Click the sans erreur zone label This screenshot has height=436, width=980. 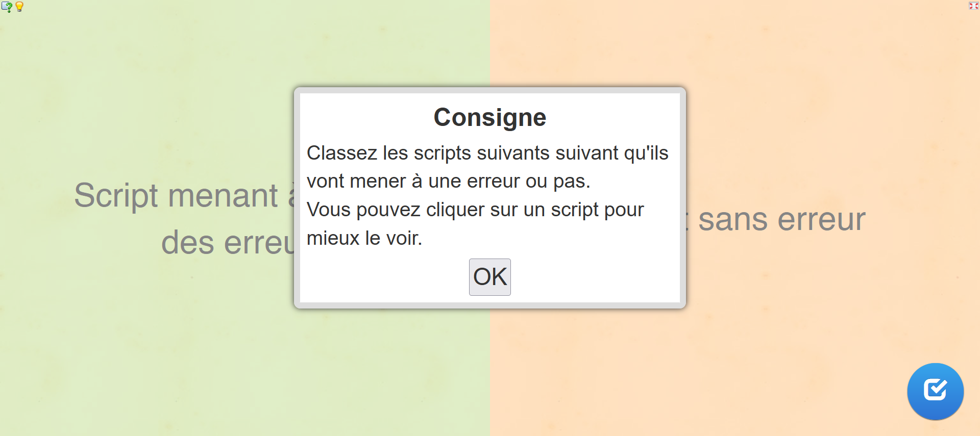[x=781, y=219]
